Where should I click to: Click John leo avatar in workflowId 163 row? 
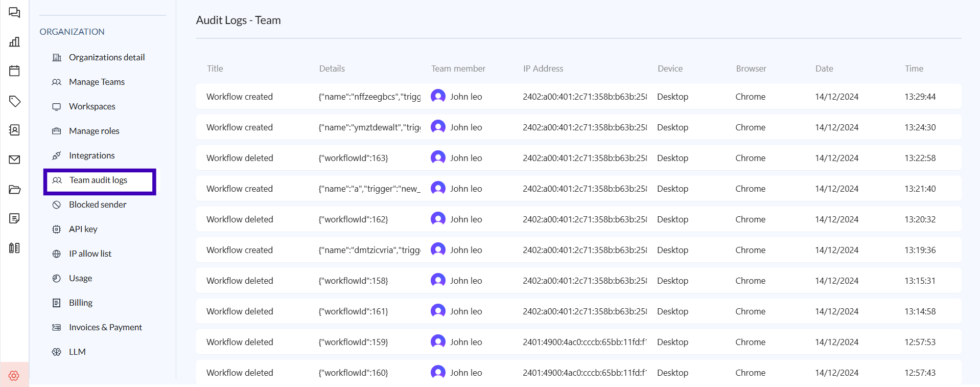(438, 157)
